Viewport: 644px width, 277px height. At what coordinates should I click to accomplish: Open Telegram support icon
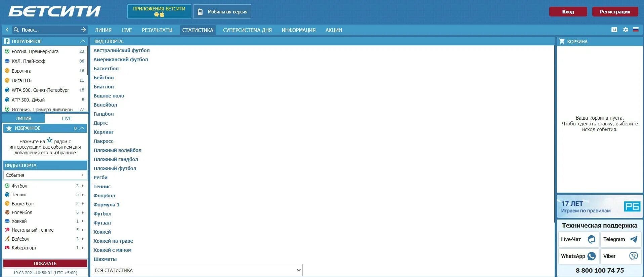tap(634, 239)
